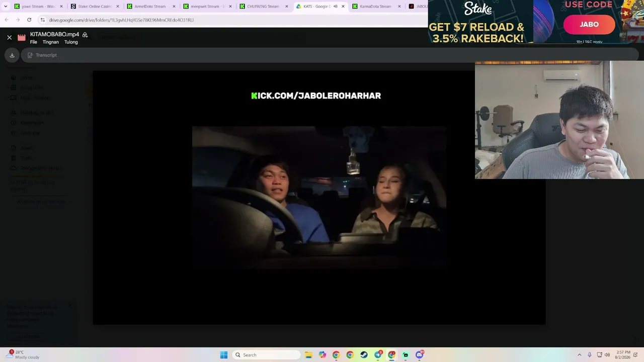The height and width of the screenshot is (362, 644).
Task: Open the Transcript panel
Action: [42, 55]
